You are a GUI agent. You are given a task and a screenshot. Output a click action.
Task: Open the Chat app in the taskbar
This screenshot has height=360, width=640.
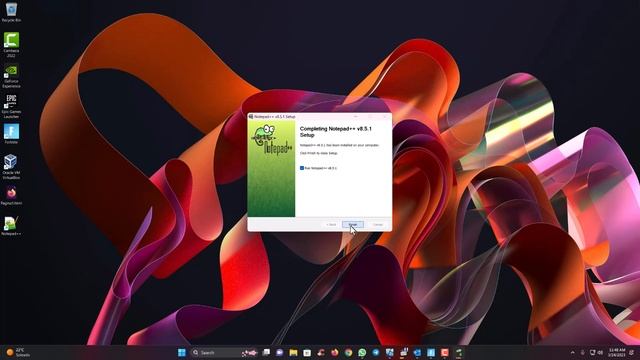pos(280,352)
